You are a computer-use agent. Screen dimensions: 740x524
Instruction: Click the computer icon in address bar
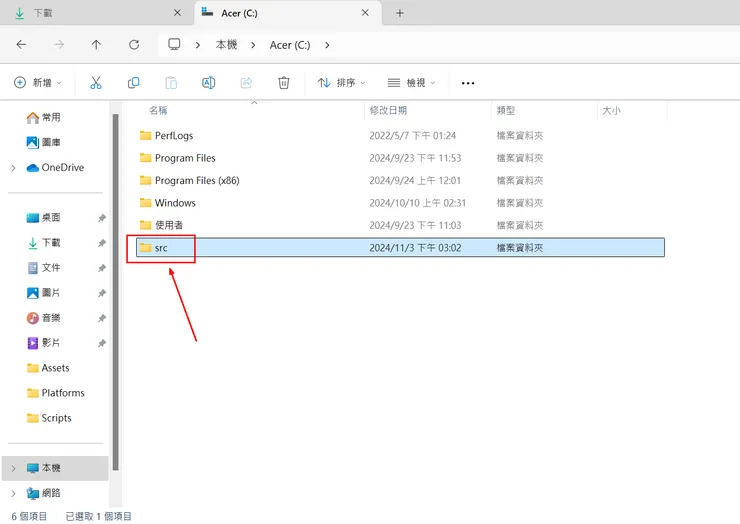coord(174,44)
